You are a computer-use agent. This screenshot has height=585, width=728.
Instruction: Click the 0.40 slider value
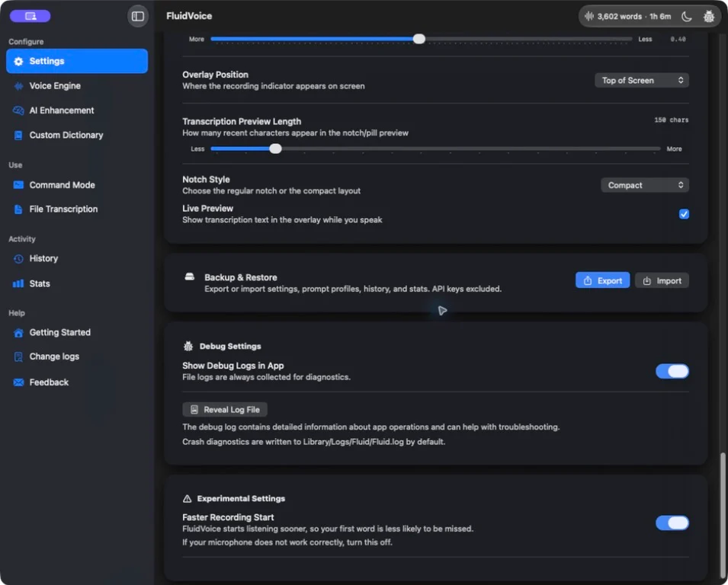(678, 39)
